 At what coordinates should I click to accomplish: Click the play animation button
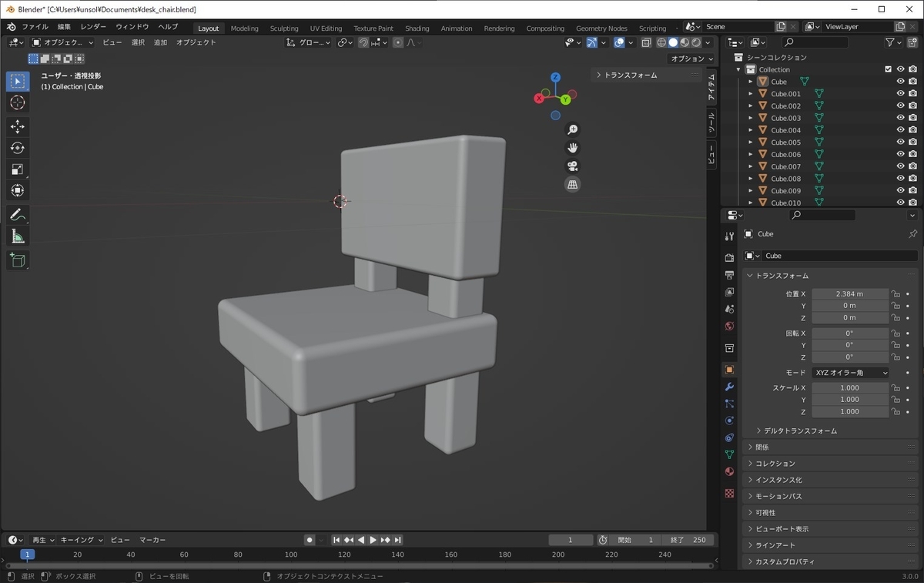coord(373,540)
